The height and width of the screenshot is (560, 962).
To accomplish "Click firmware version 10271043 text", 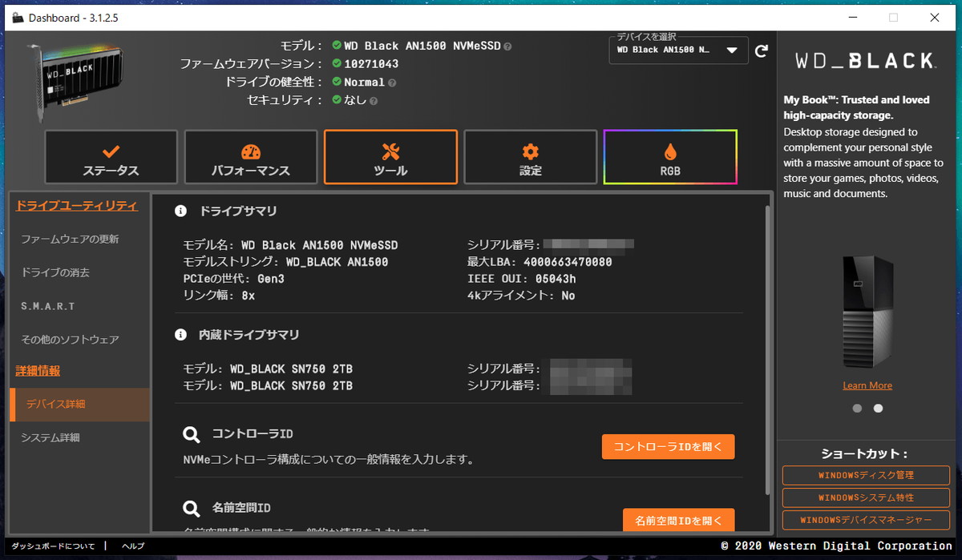I will point(371,64).
